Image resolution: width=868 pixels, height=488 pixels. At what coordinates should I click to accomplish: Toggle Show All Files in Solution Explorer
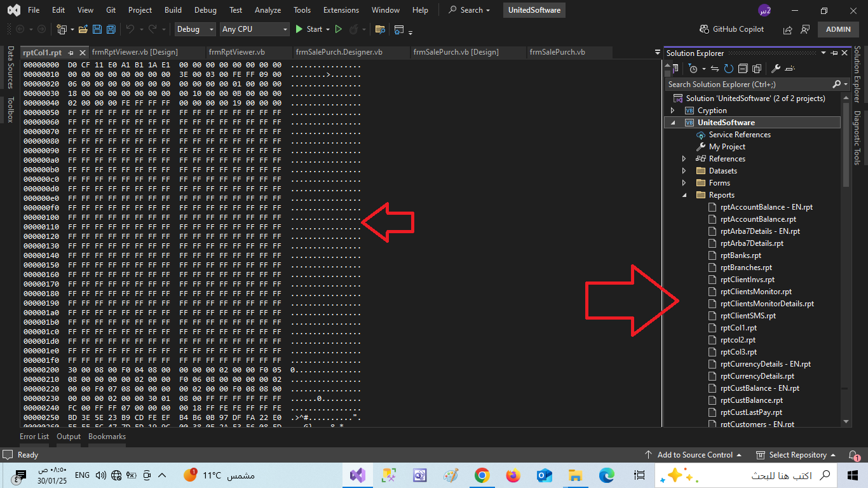click(x=757, y=69)
